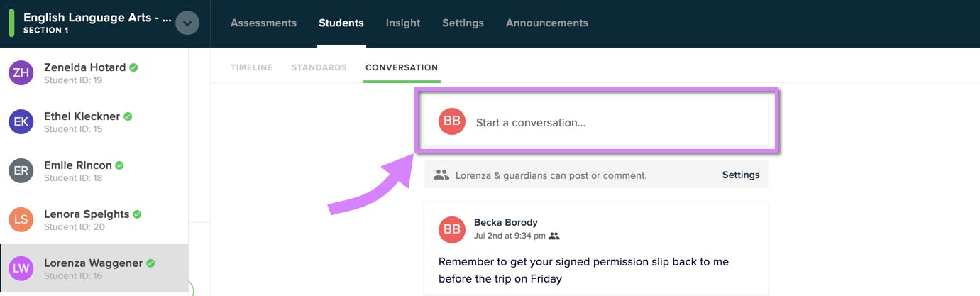Open the Announcements tab
This screenshot has height=296, width=980.
547,23
